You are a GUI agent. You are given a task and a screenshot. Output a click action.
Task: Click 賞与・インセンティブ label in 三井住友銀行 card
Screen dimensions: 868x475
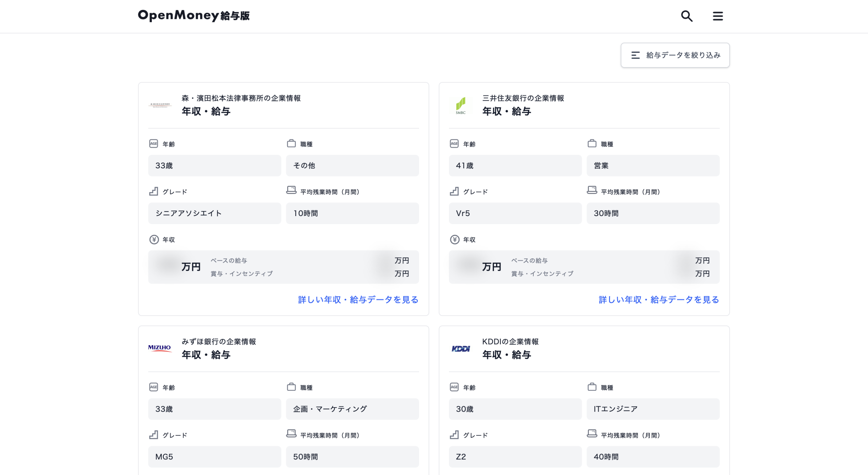pyautogui.click(x=542, y=274)
